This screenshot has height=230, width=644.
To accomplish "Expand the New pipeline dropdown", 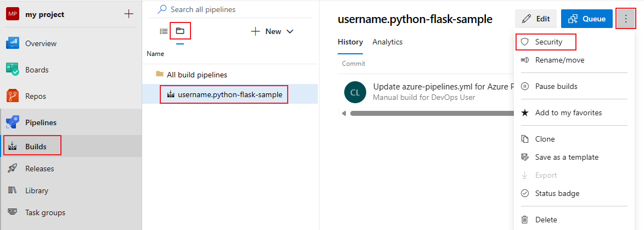I will tap(273, 31).
